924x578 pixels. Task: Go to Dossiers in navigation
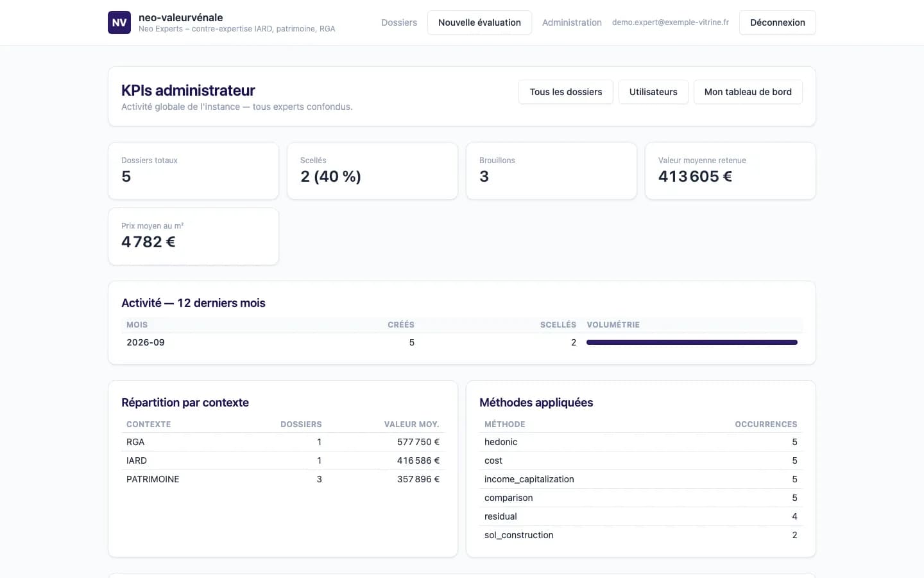point(399,22)
